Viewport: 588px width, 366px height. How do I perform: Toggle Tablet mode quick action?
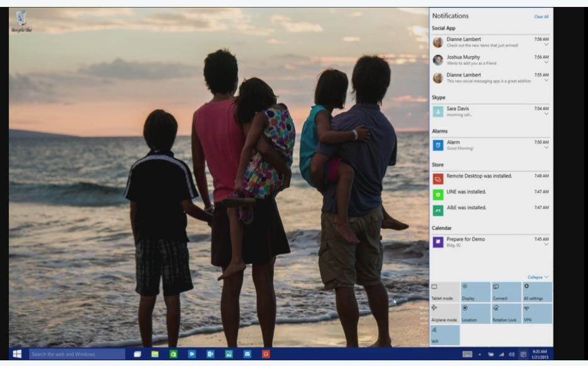point(444,292)
